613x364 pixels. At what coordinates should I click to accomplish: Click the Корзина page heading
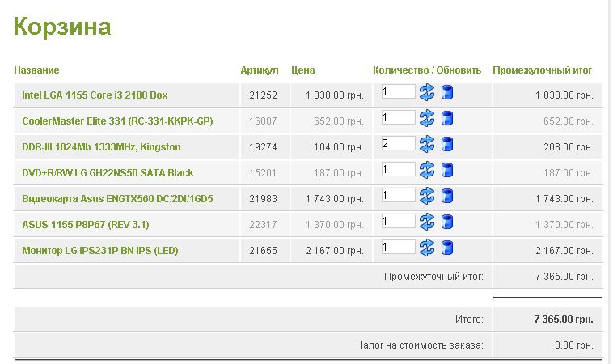[62, 27]
